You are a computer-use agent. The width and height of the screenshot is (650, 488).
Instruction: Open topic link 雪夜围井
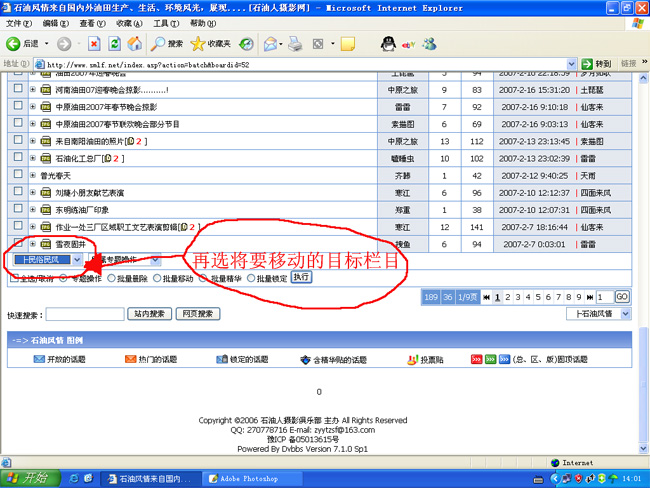click(71, 245)
